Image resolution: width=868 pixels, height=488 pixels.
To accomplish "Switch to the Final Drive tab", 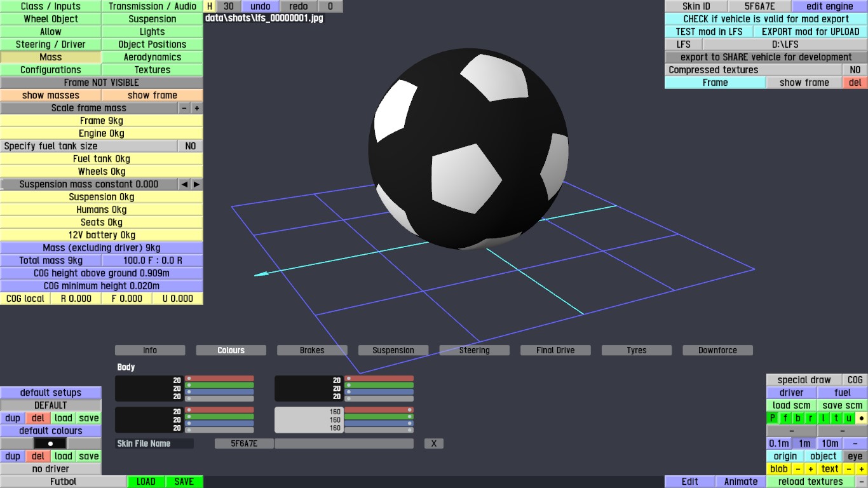I will 555,350.
